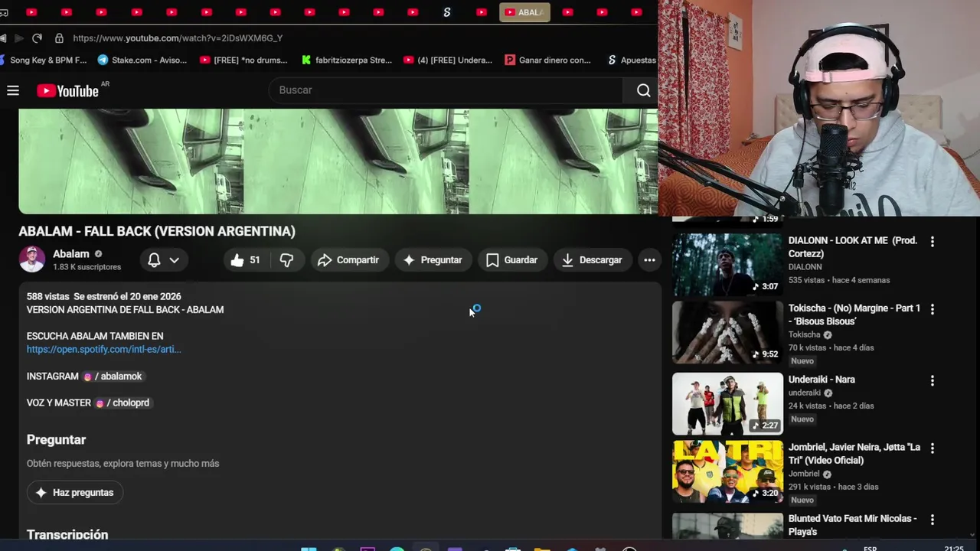Click the verified badge next to Abalam
The image size is (980, 551).
(x=98, y=254)
